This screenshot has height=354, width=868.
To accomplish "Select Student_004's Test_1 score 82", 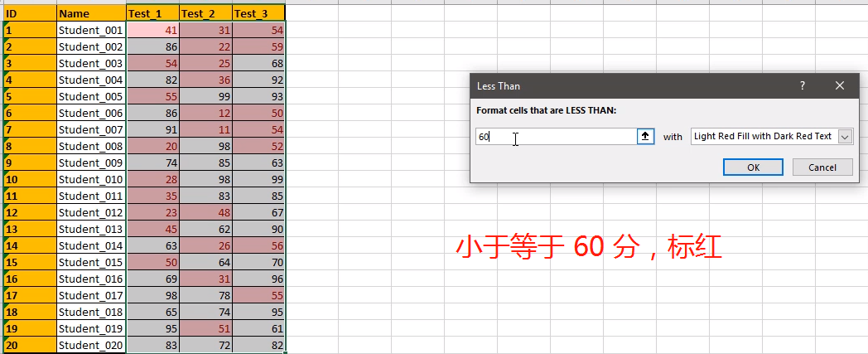I will tap(152, 80).
